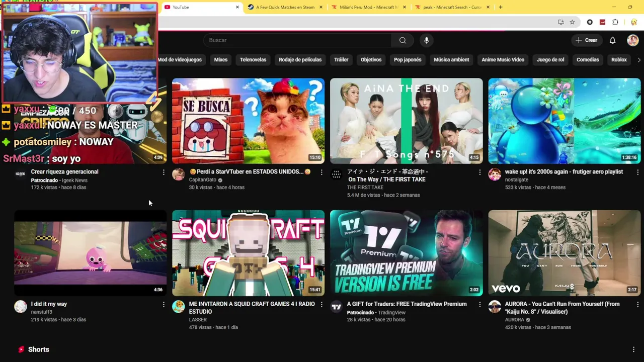Select the Juego de rol chip
644x362 pixels.
tap(550, 60)
